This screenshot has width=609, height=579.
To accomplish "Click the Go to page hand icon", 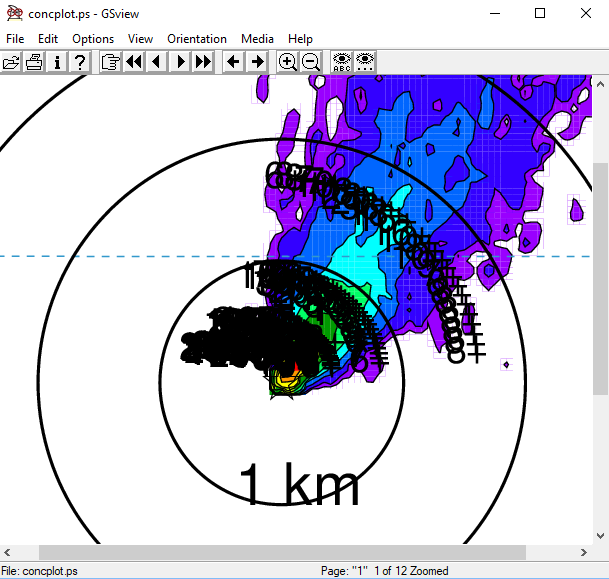I will click(x=110, y=62).
